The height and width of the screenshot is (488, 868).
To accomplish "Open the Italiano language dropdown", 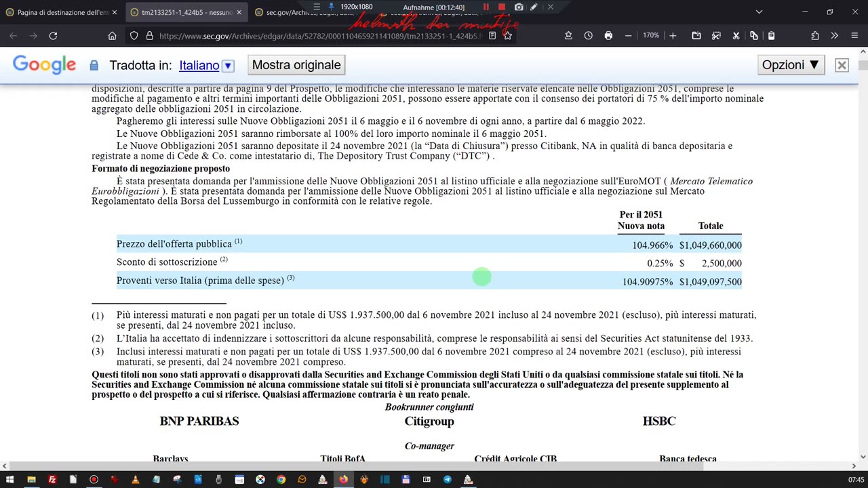I will coord(228,66).
